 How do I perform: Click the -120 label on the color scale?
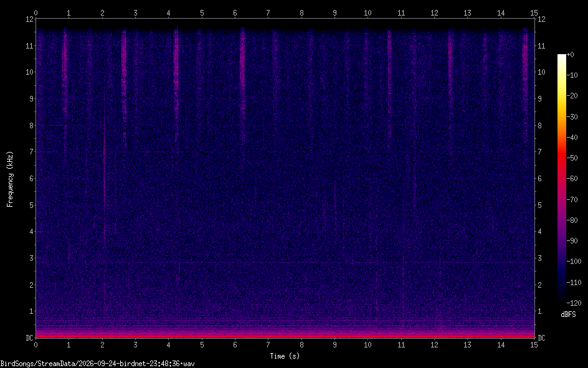pos(574,303)
